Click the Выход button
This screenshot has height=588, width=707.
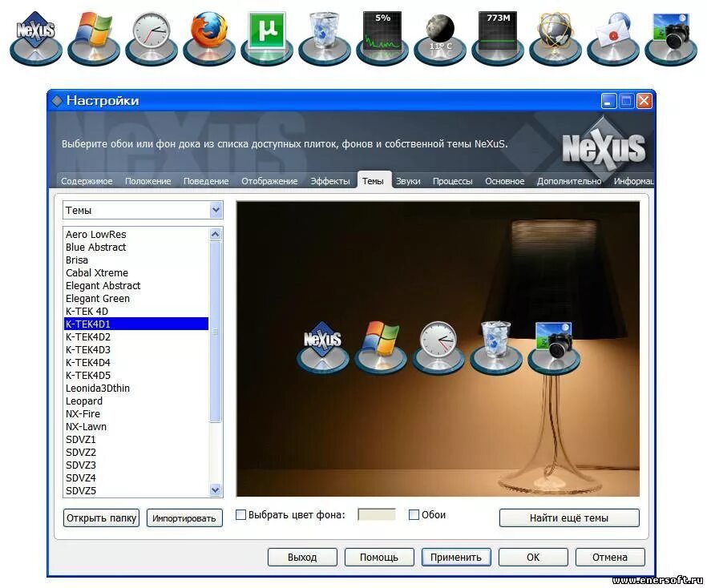pos(302,558)
